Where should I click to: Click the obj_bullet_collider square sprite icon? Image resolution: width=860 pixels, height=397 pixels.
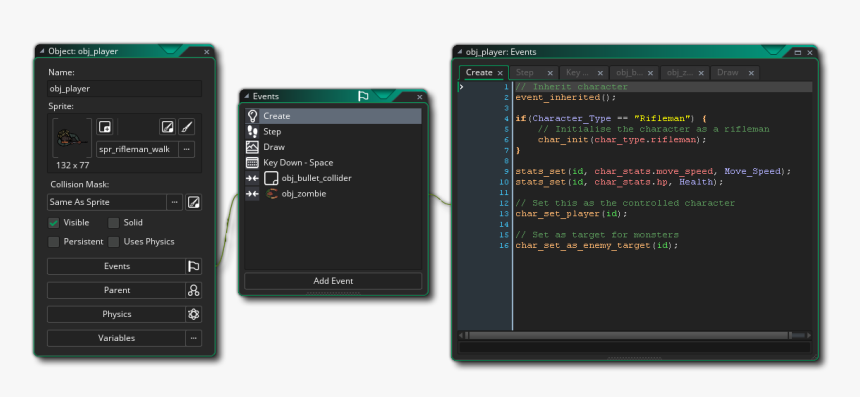point(271,178)
